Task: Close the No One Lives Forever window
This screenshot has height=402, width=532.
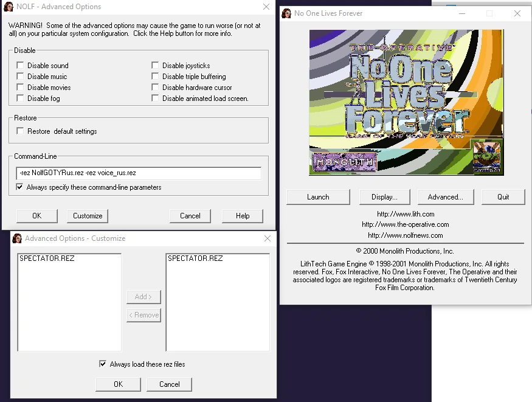Action: coord(517,13)
